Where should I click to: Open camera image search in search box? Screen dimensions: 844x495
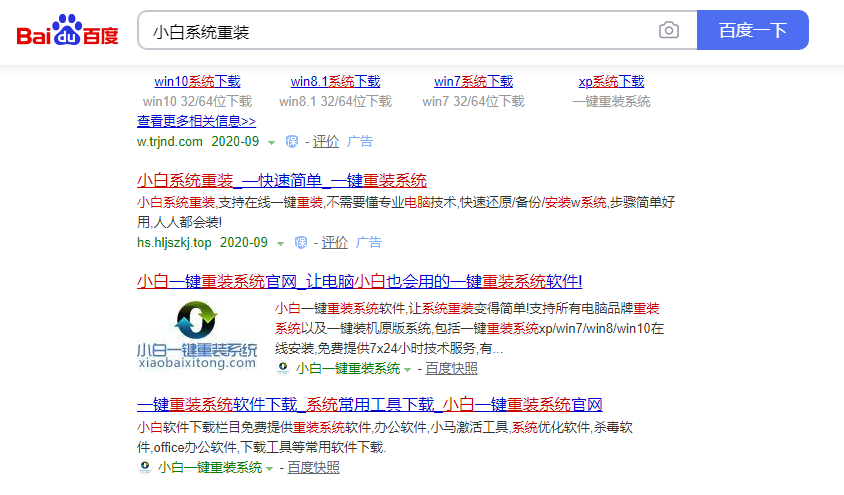[668, 31]
